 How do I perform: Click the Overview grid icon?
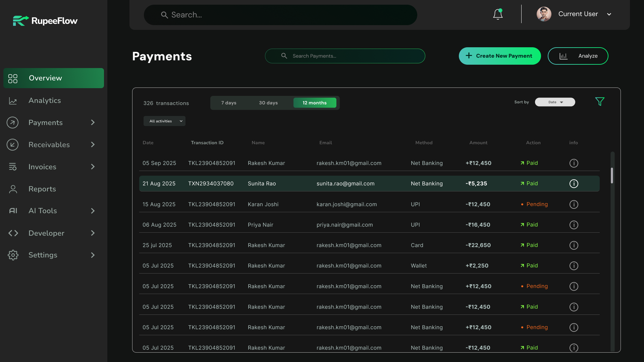pos(13,78)
